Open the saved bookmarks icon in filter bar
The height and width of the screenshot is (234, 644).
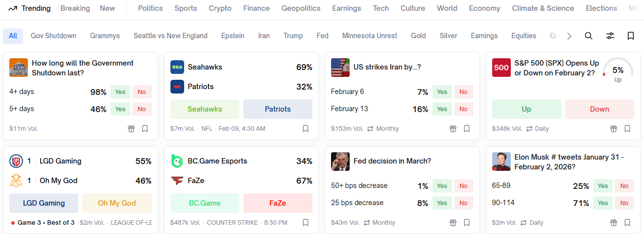pos(631,36)
